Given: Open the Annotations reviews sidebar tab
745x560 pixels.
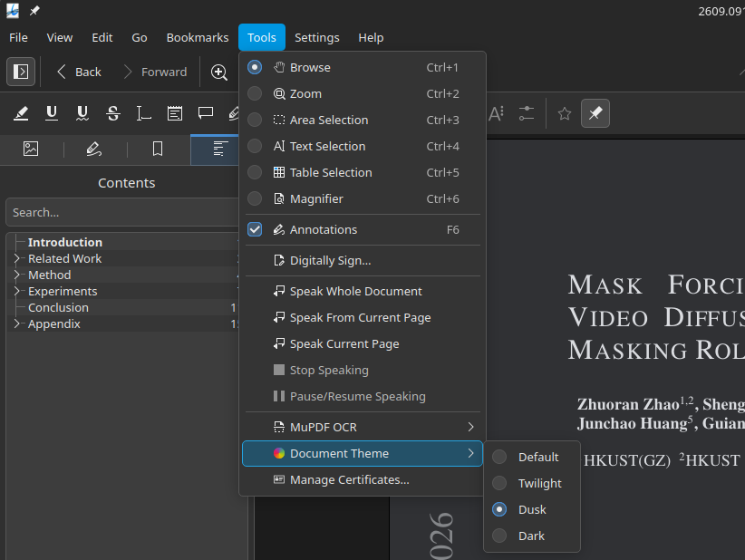Looking at the screenshot, I should 94,150.
